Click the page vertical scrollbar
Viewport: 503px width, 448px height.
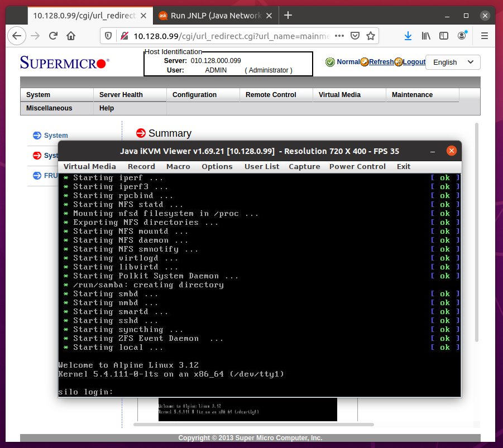coord(477,232)
